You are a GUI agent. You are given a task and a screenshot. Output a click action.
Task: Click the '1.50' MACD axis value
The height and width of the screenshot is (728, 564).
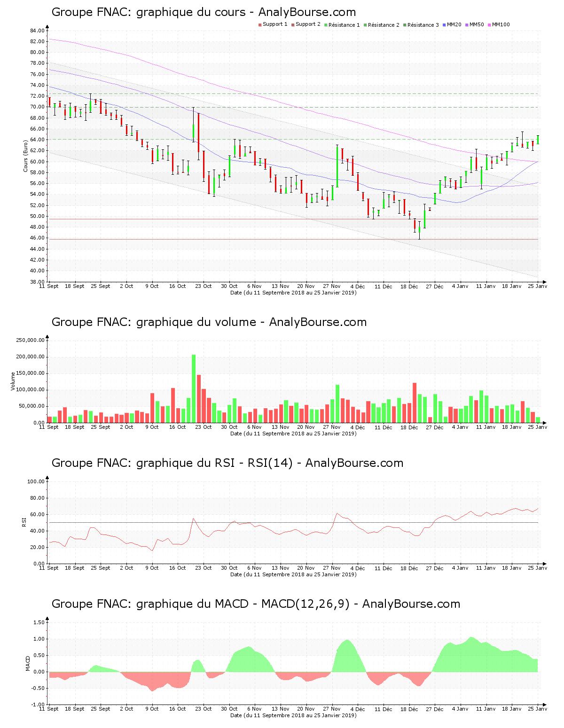[x=39, y=622]
